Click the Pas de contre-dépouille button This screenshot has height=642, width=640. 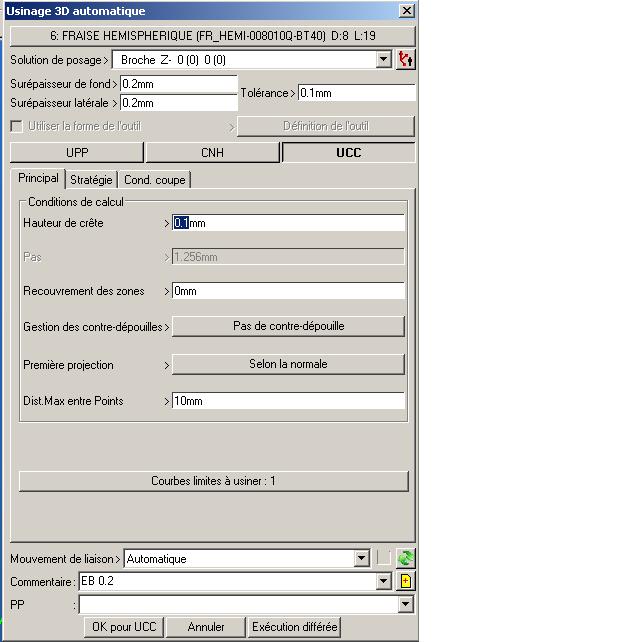click(x=288, y=326)
